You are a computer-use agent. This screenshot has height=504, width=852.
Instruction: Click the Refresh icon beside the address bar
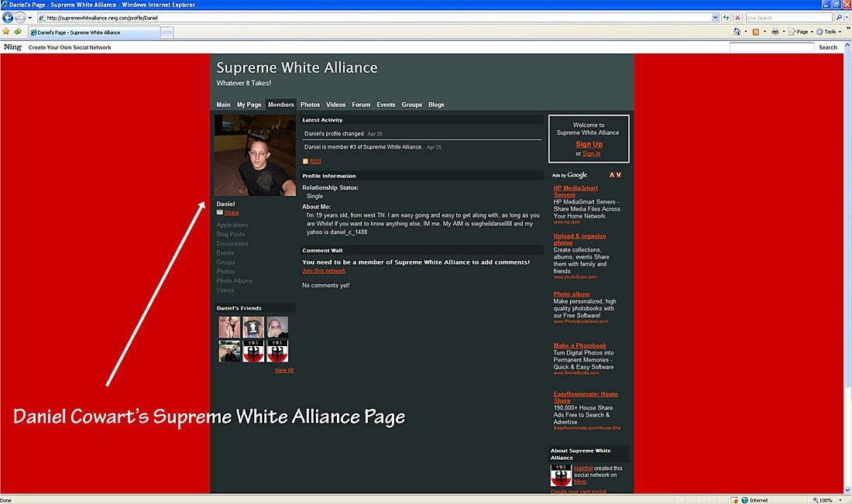pos(725,17)
